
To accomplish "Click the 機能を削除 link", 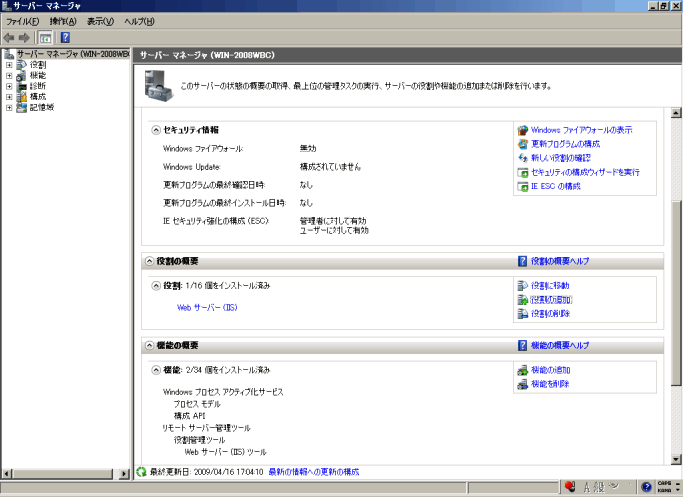I will pos(550,384).
